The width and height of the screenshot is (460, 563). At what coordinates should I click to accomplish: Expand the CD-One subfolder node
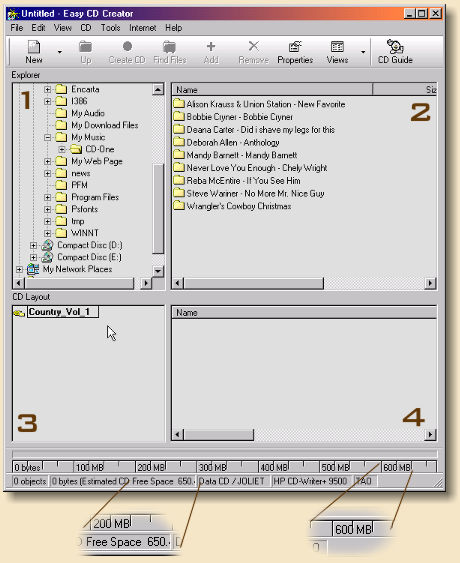[x=62, y=149]
